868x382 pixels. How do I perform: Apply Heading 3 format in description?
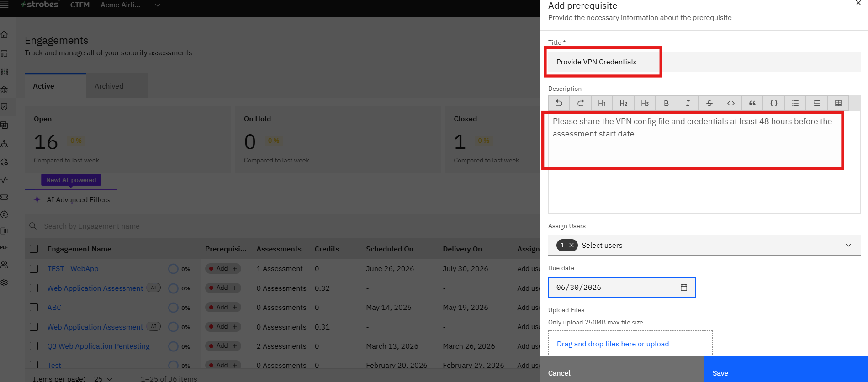[645, 103]
